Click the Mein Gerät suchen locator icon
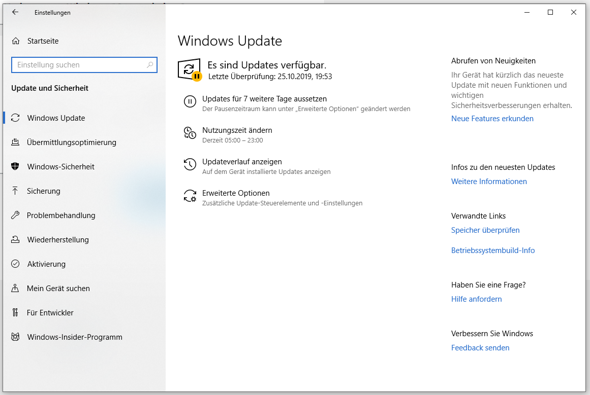Viewport: 590px width, 395px height. pyautogui.click(x=15, y=288)
